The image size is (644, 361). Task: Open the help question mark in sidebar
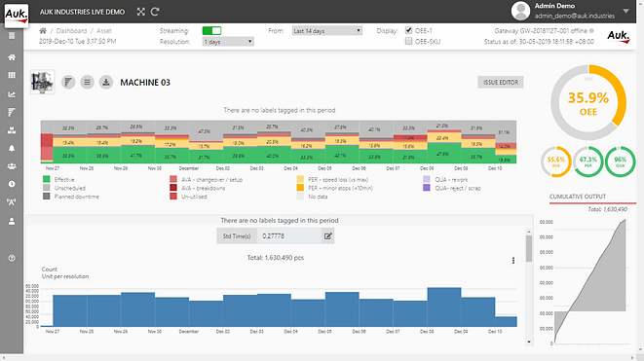tap(12, 258)
